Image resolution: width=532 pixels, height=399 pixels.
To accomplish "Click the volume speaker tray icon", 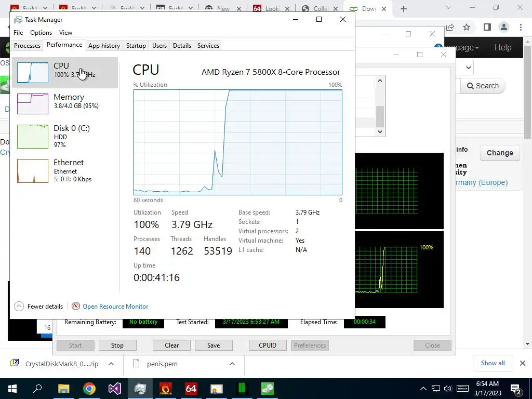I will pyautogui.click(x=448, y=389).
